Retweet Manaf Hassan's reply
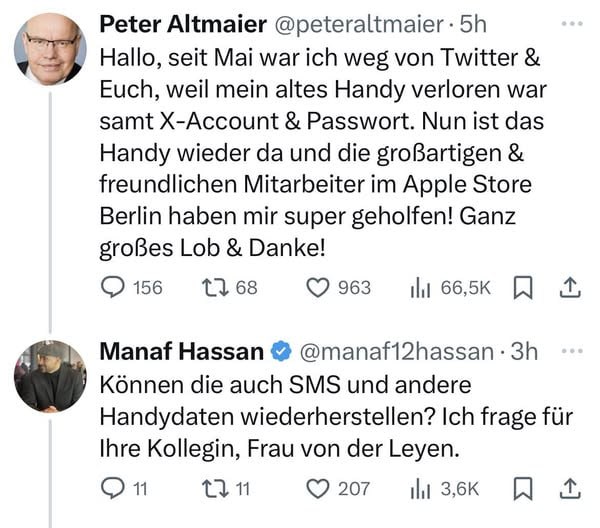600x528 pixels. pos(213,488)
